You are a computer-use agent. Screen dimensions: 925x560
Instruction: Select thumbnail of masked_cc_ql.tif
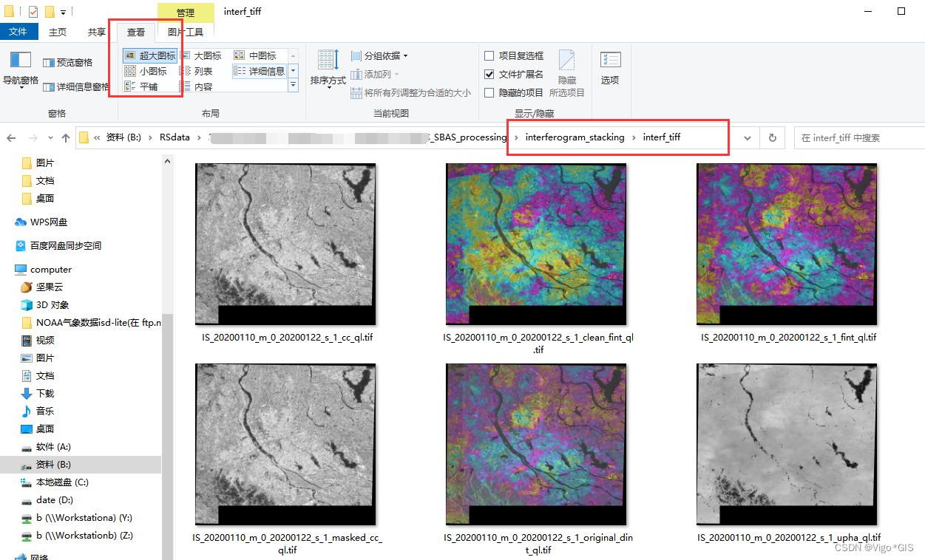point(285,444)
